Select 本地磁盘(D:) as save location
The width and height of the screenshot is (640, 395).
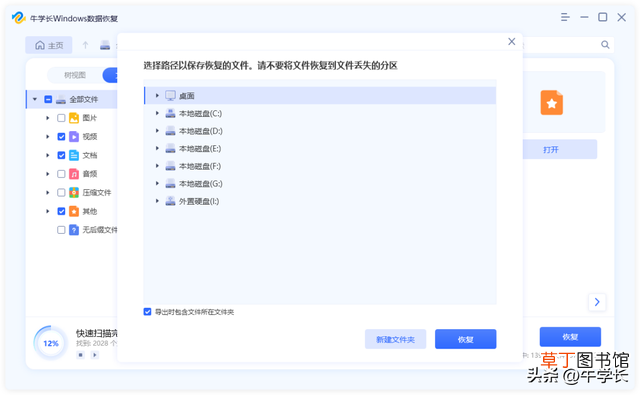point(320,131)
